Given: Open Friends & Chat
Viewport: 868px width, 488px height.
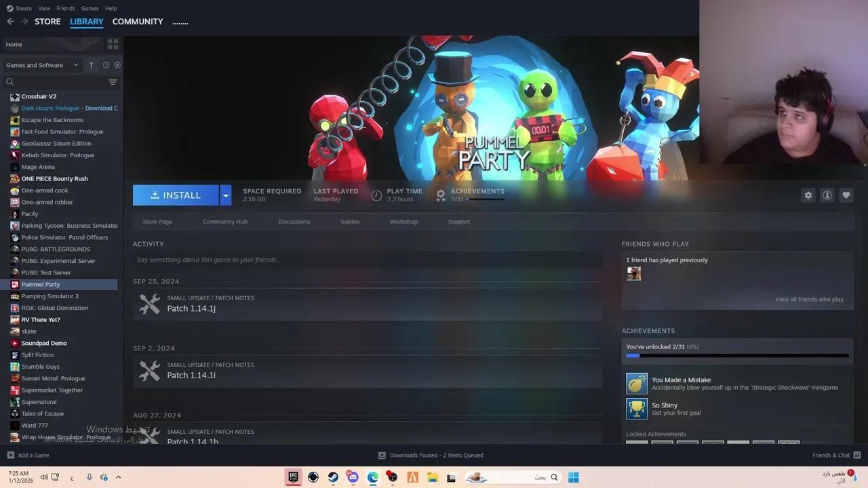Looking at the screenshot, I should [x=837, y=455].
